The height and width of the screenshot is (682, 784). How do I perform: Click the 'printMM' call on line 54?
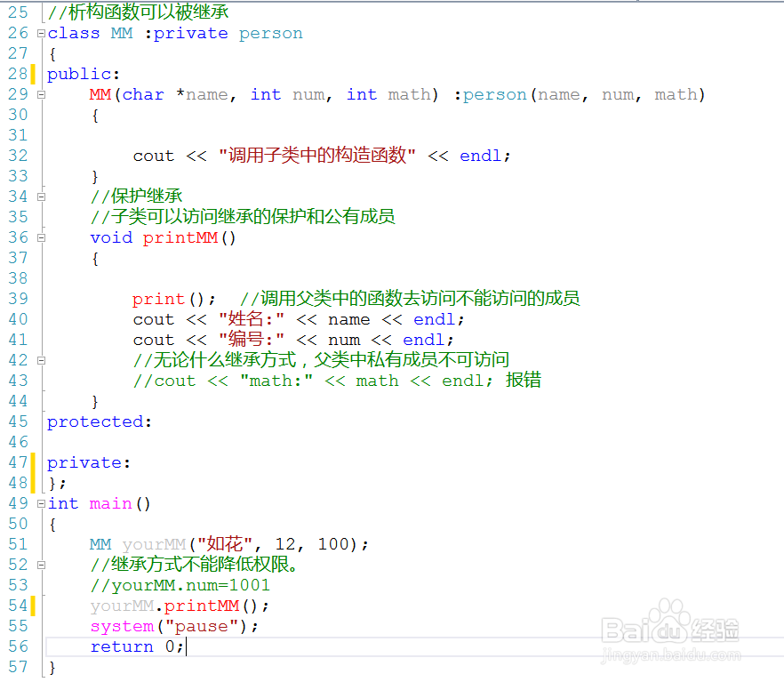pos(202,606)
